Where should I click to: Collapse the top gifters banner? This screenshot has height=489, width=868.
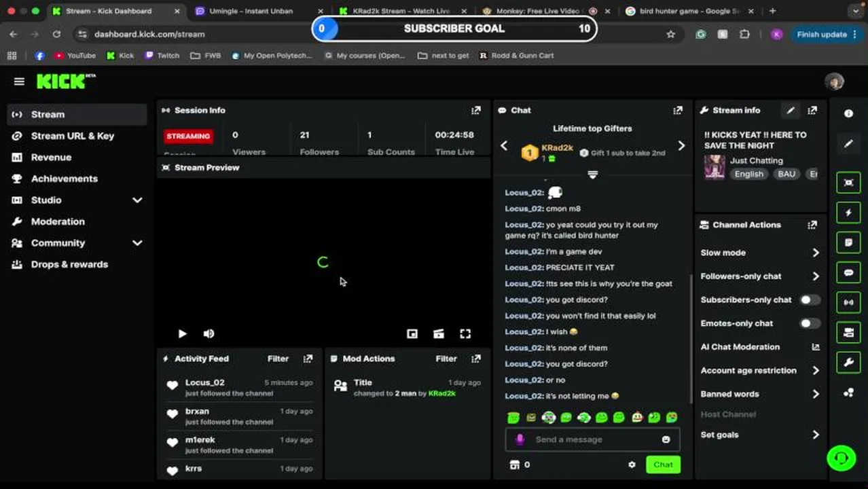click(x=592, y=175)
